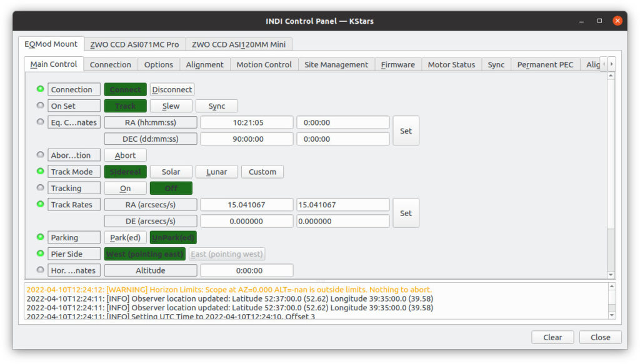Open the Motor Status tab
The height and width of the screenshot is (364, 640).
tap(451, 64)
